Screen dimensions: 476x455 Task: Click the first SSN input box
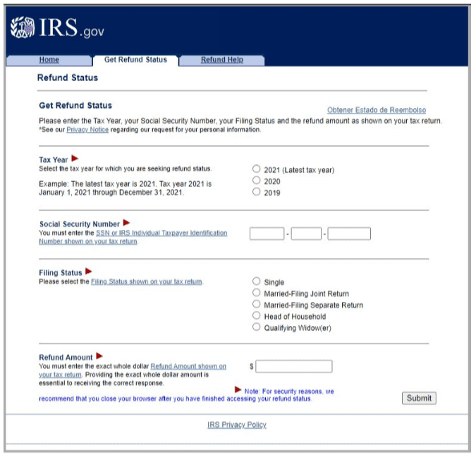tap(267, 234)
